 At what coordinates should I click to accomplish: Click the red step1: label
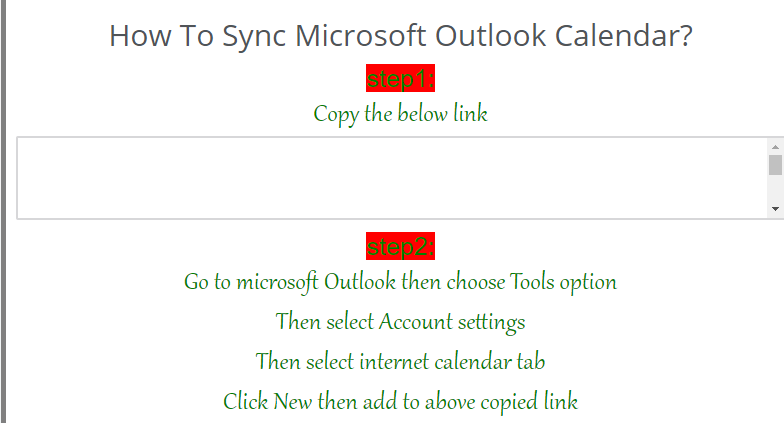click(x=400, y=78)
